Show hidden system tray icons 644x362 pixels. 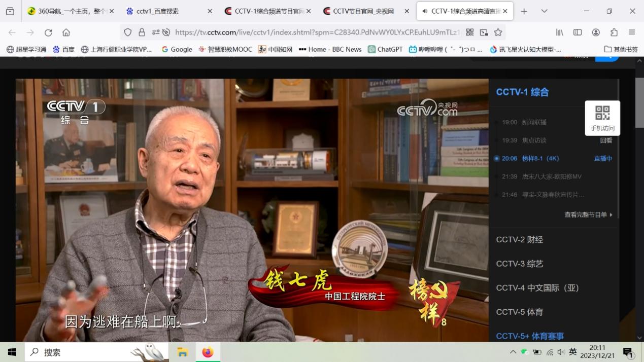513,352
